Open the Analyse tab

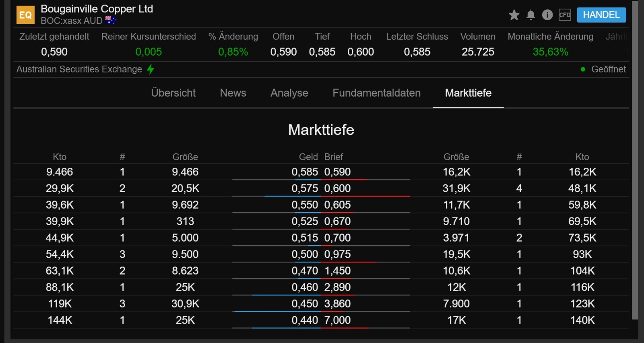click(x=289, y=93)
